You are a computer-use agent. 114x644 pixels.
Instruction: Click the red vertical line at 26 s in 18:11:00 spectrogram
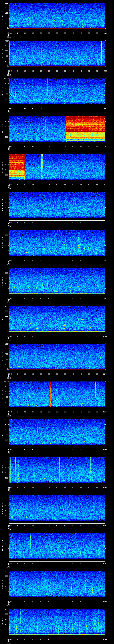coord(51,394)
